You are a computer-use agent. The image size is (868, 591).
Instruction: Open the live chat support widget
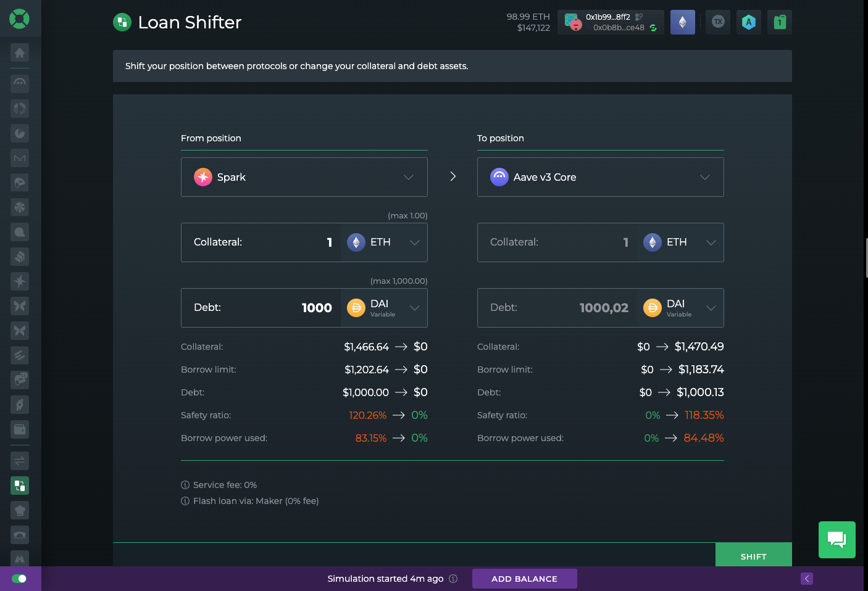(837, 540)
